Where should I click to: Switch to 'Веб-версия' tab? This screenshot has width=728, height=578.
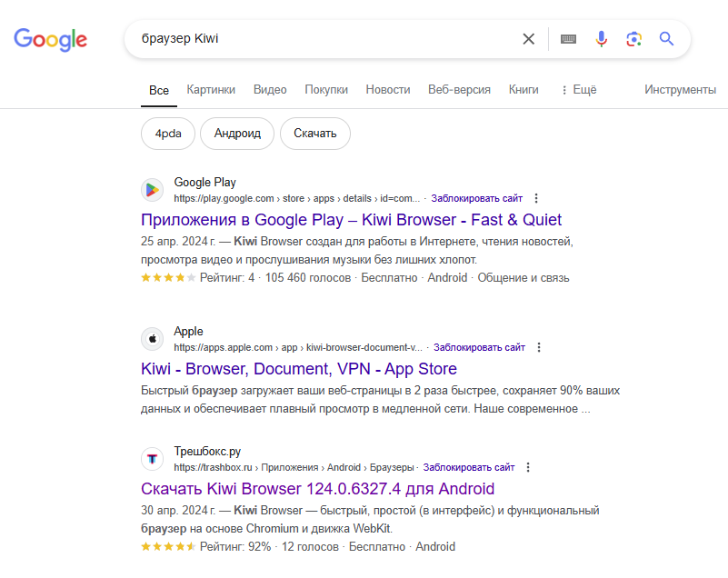[459, 90]
